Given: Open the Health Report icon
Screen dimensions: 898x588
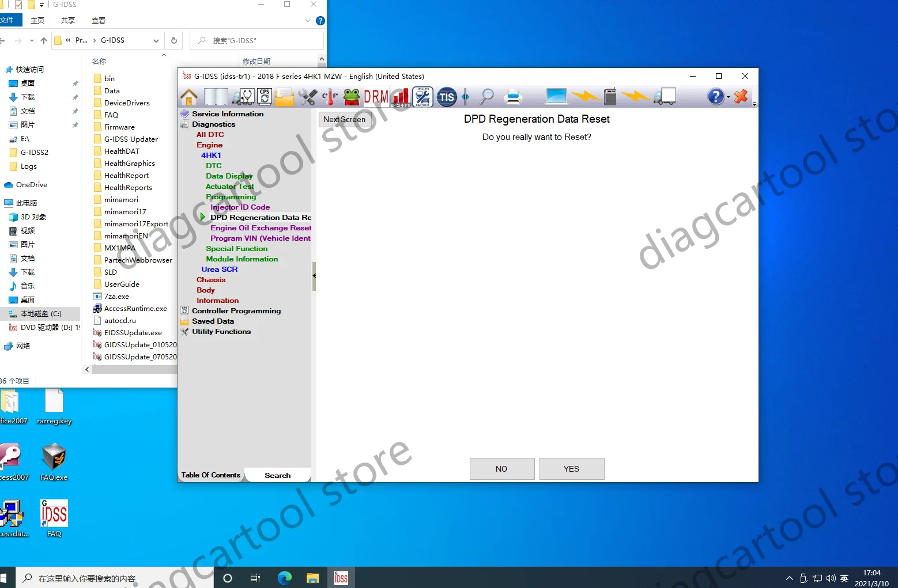Looking at the screenshot, I should point(423,97).
